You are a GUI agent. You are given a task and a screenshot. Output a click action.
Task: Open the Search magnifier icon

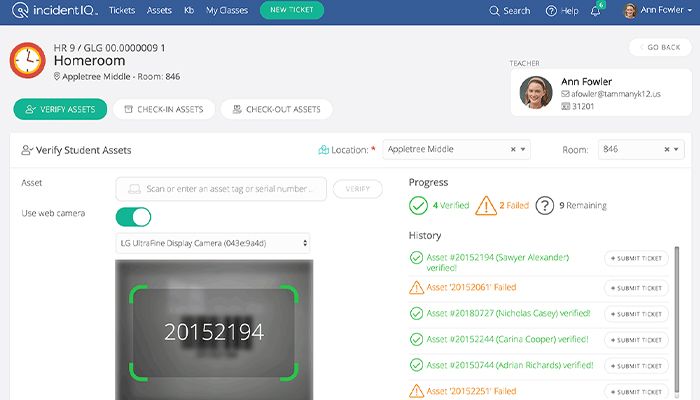coord(494,11)
